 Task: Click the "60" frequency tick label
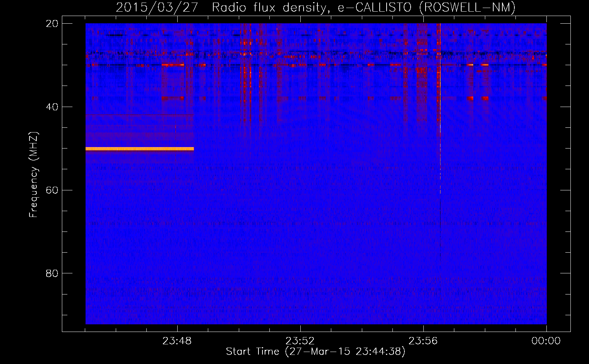coord(52,190)
